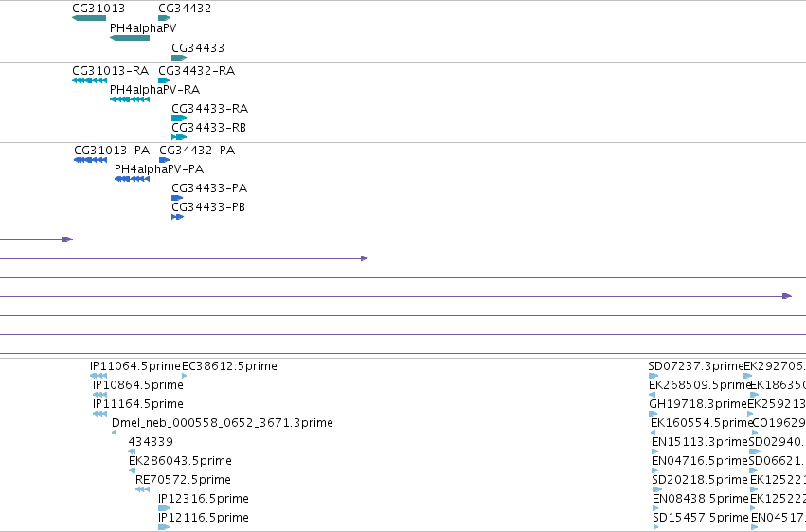Click the Dmel_neb_000558_0652_3671.3prime label
The height and width of the screenshot is (532, 806).
click(x=222, y=422)
